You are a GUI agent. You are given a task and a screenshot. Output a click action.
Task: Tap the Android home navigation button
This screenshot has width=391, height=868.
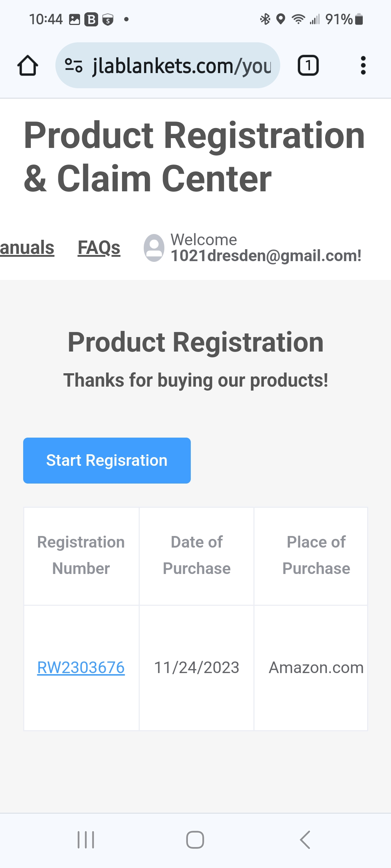(x=195, y=839)
